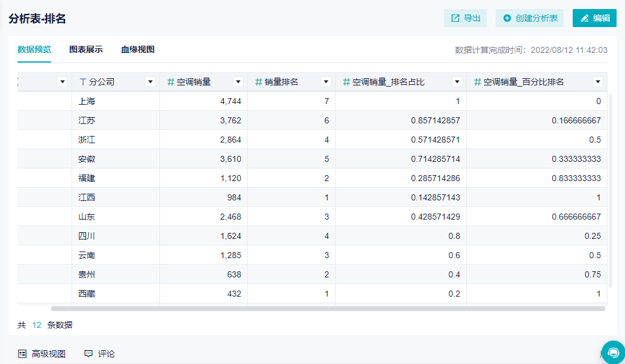Image resolution: width=625 pixels, height=364 pixels.
Task: Click the pencil icon on 编辑 button
Action: point(585,18)
